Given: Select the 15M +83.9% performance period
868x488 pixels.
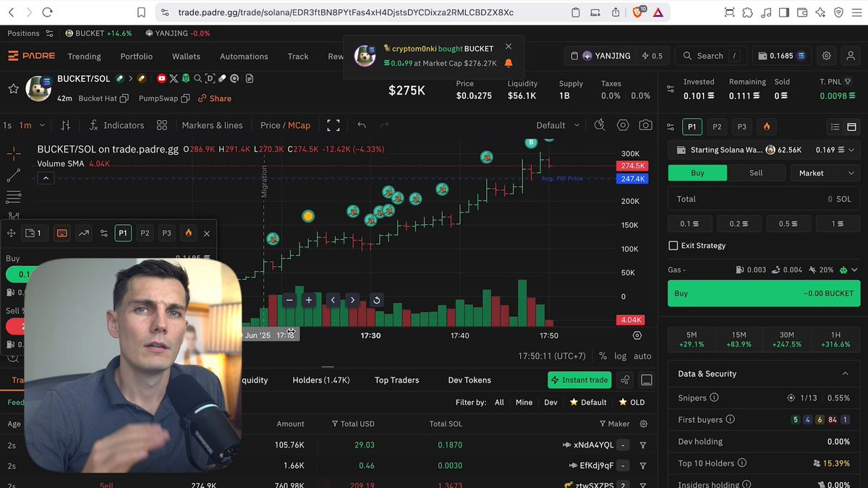Looking at the screenshot, I should [x=739, y=339].
